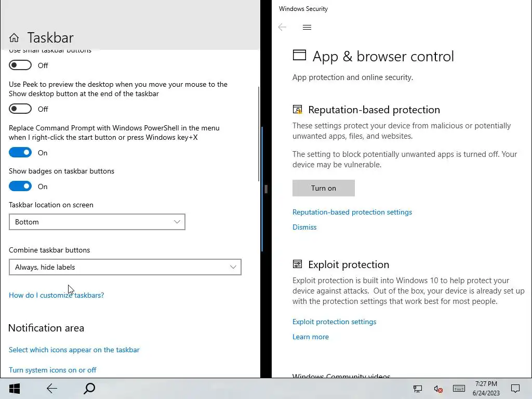Open Turn system icons on or off
Screen dimensions: 532x399
(x=52, y=370)
